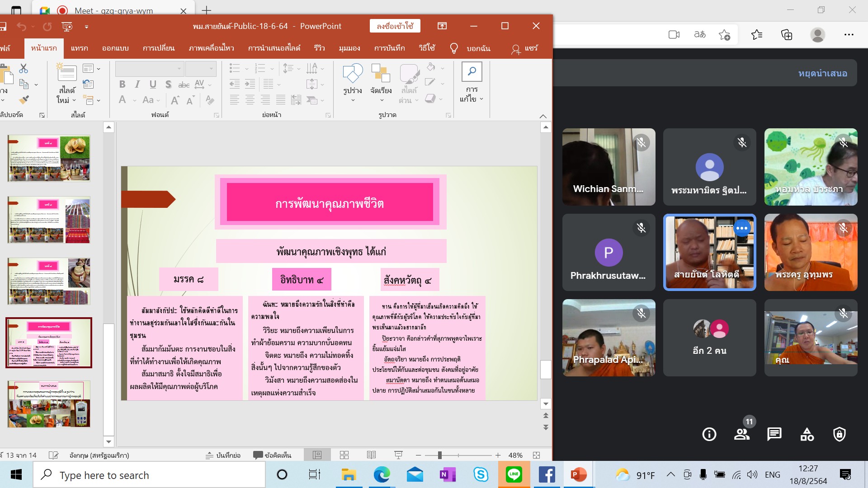Toggle text Shadow S button
The image size is (868, 488).
point(168,84)
